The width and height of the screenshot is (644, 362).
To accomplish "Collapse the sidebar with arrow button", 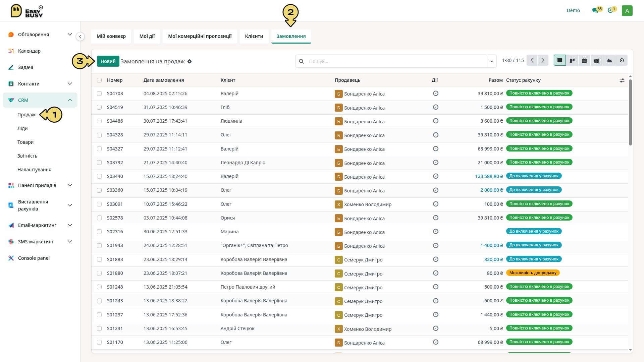I will point(80,37).
